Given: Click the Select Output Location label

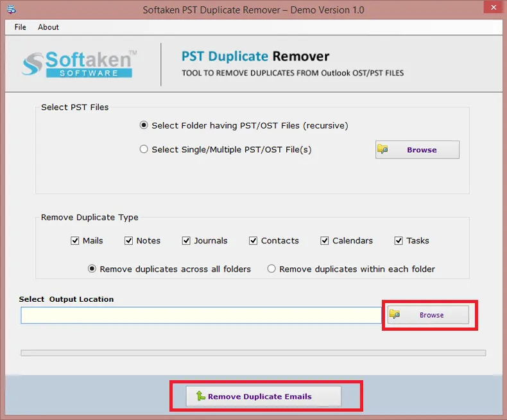Looking at the screenshot, I should click(66, 299).
